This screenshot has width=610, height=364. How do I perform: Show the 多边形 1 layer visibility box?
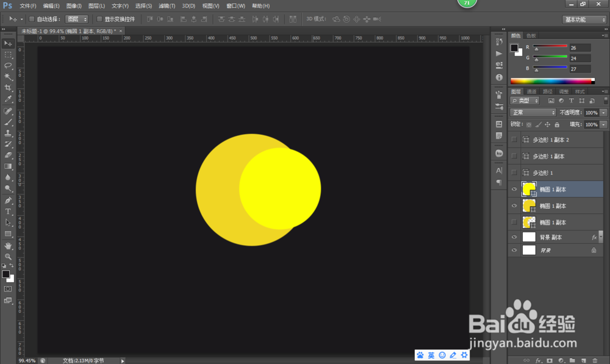[514, 173]
